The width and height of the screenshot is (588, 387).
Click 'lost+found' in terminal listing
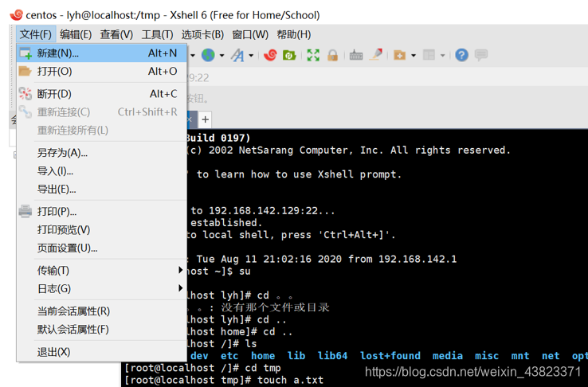[x=390, y=356]
